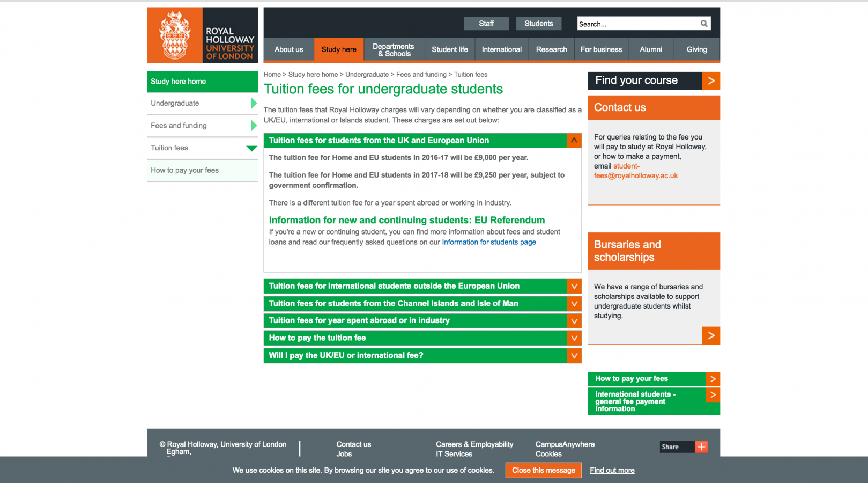Click the Royal Holloway logo
Screen dimensions: 868x483
(x=203, y=35)
